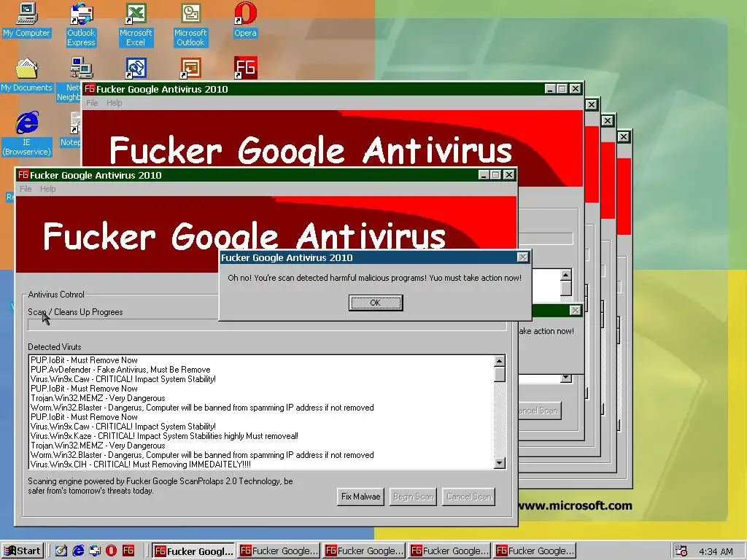Click the 4:34 AM tray clock
747x560 pixels.
(x=716, y=551)
